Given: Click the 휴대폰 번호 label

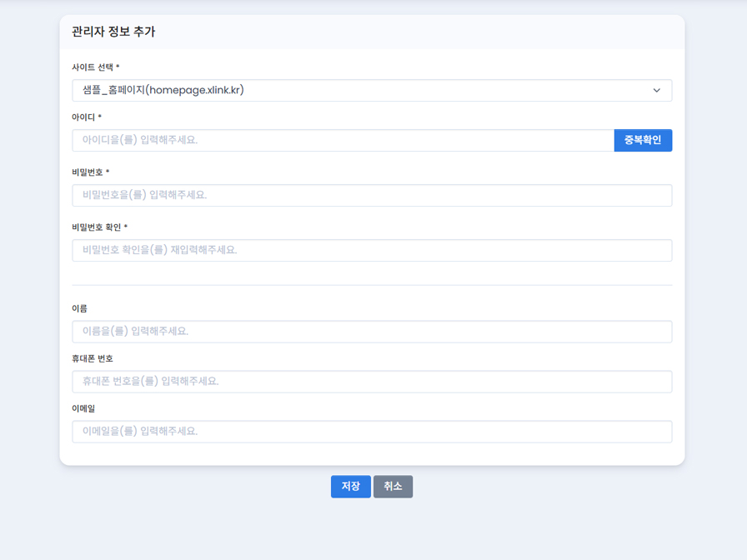Looking at the screenshot, I should coord(93,358).
